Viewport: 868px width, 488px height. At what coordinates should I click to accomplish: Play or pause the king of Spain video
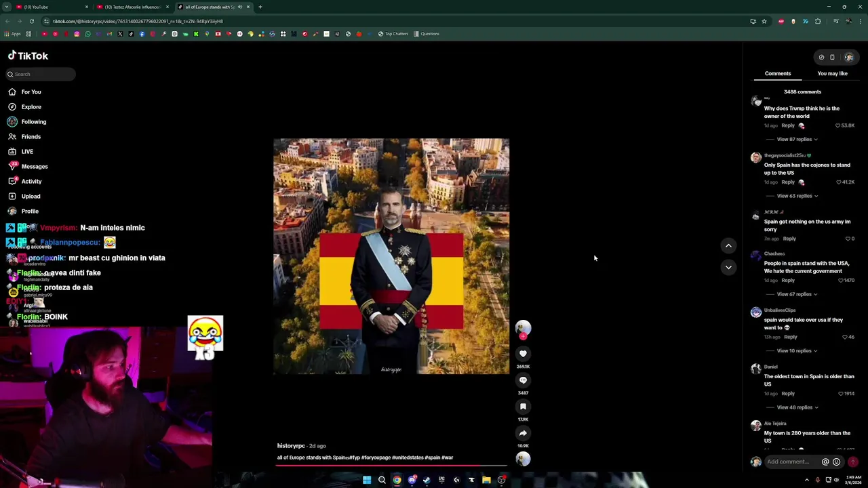tap(391, 256)
